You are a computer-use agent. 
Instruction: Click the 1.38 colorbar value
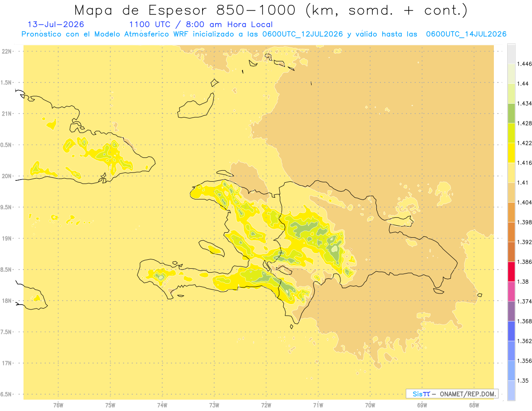point(523,282)
